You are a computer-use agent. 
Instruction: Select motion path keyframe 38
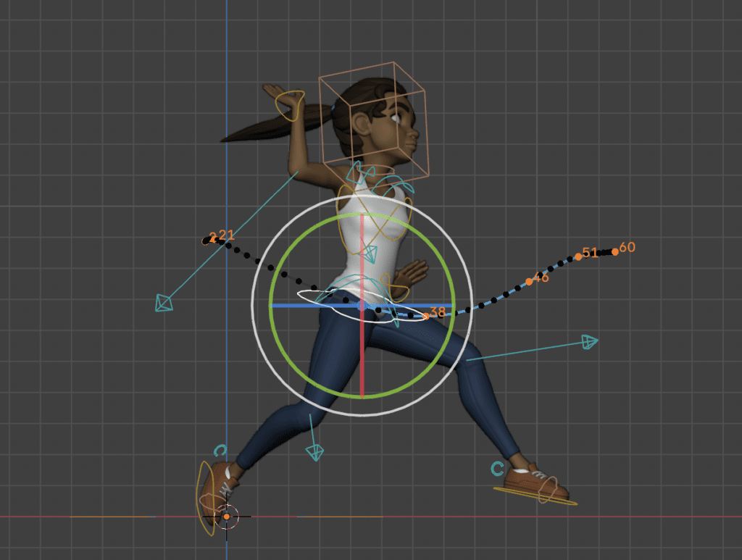click(x=426, y=317)
